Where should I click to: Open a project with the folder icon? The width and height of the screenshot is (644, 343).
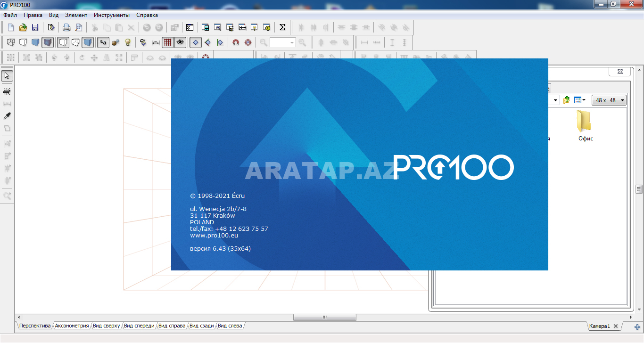[x=23, y=27]
